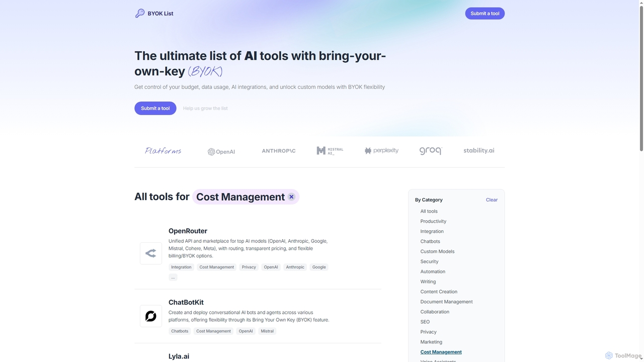Expand OpenRouter's more tags ellipsis

173,277
